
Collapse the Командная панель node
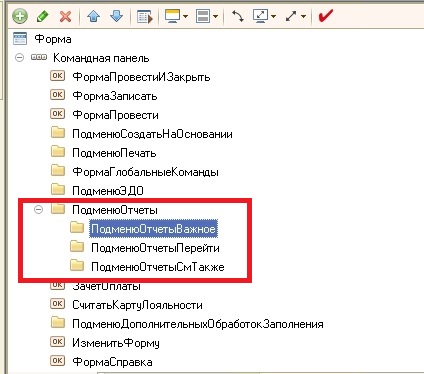[19, 58]
